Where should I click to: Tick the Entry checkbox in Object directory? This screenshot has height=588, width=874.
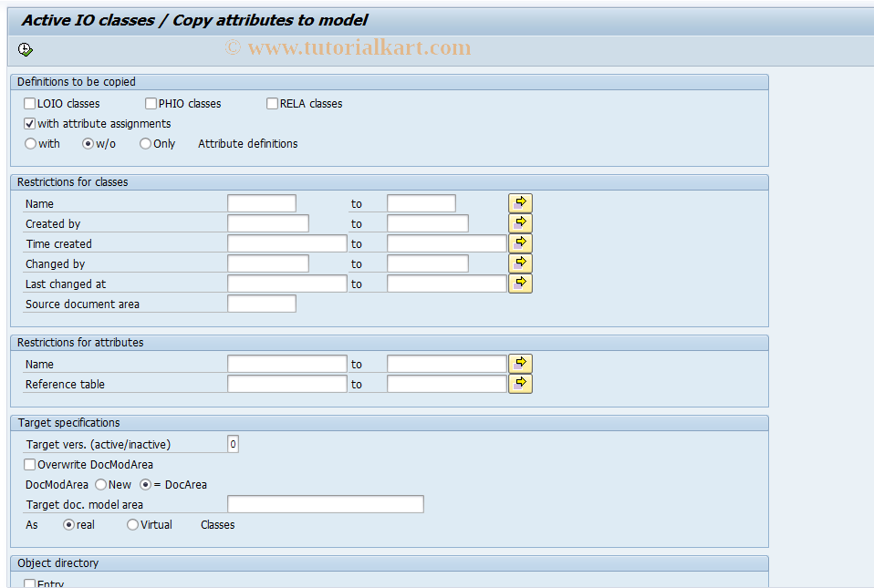click(x=30, y=583)
